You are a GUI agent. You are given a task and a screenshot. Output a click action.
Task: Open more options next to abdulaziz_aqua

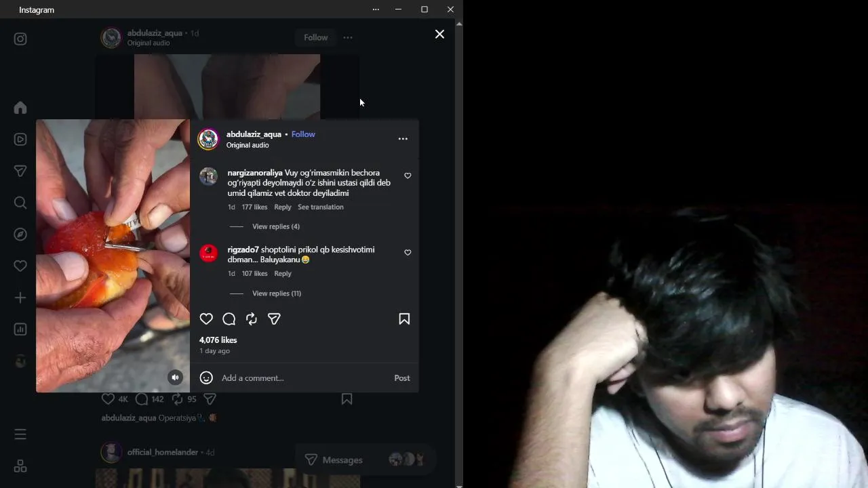[403, 139]
